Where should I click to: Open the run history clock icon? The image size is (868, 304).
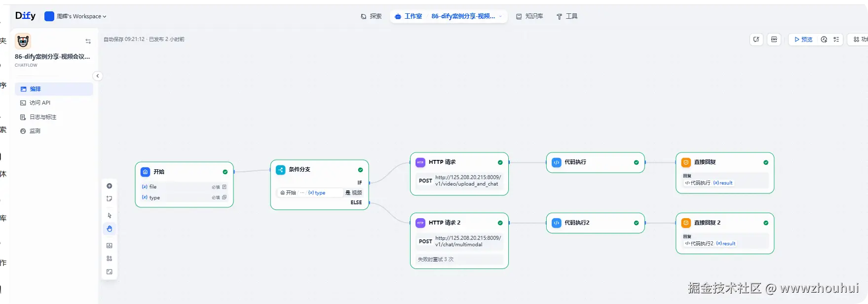point(824,39)
